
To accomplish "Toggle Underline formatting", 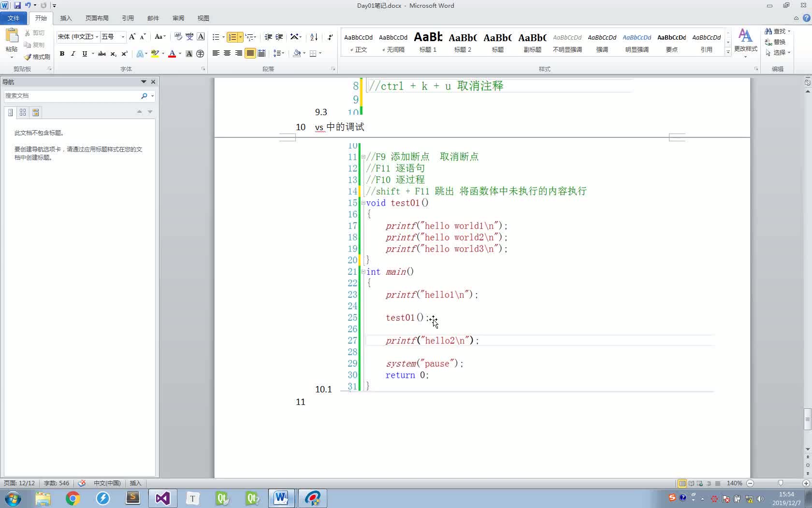I will (x=85, y=54).
